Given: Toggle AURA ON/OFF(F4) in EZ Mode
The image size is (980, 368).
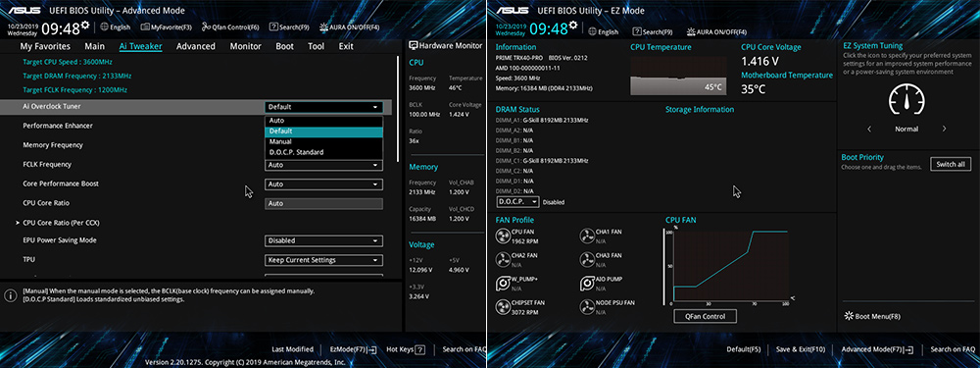Looking at the screenshot, I should pyautogui.click(x=716, y=31).
